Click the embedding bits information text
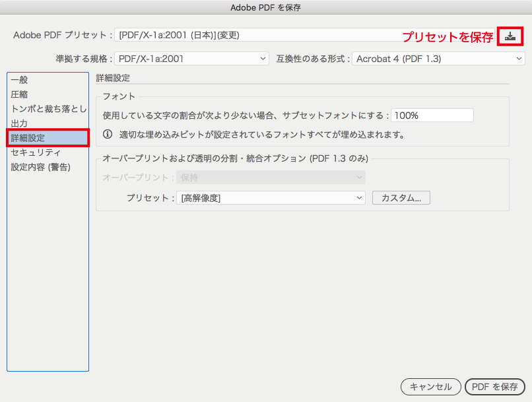 pyautogui.click(x=262, y=135)
